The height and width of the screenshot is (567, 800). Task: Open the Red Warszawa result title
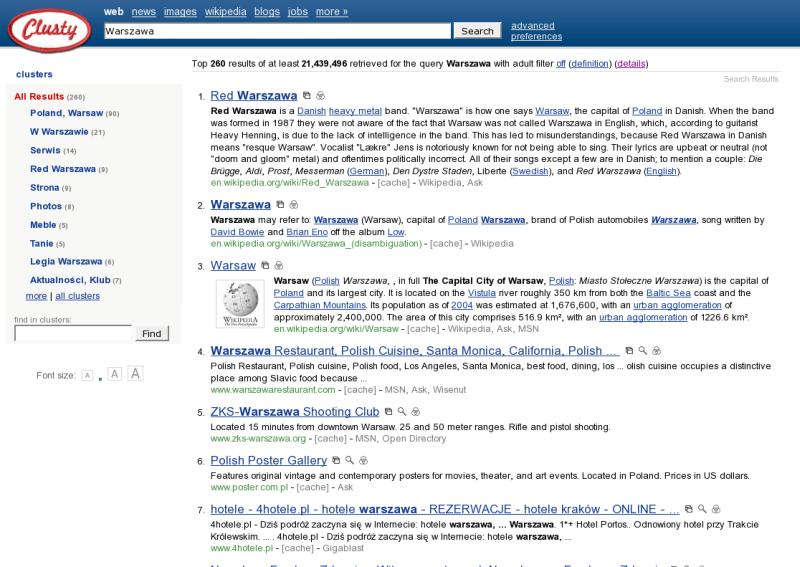tap(254, 96)
